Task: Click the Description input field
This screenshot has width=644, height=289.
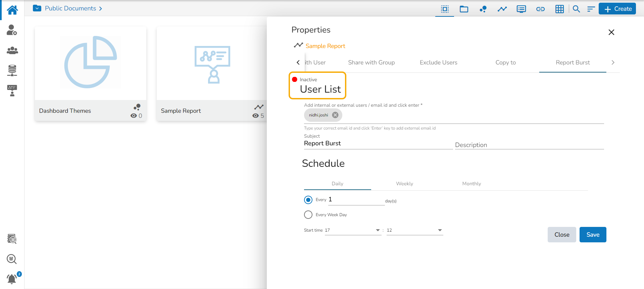Action: click(529, 145)
